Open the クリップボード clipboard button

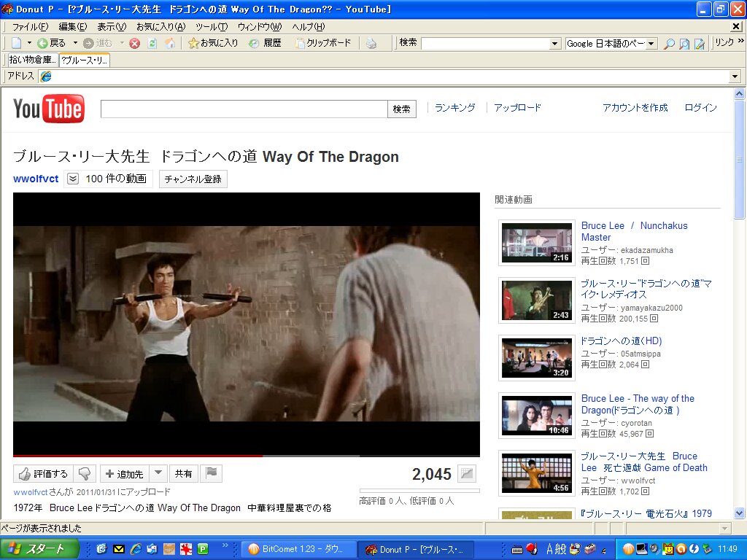click(x=323, y=43)
